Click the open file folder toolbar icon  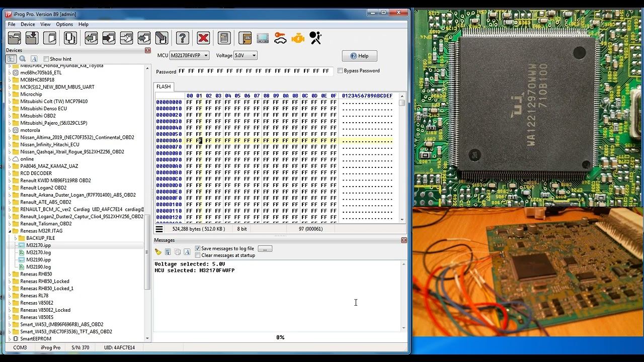(x=15, y=38)
